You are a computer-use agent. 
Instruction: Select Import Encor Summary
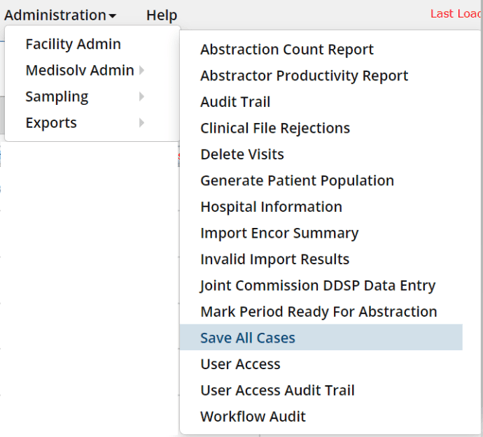[x=279, y=233]
